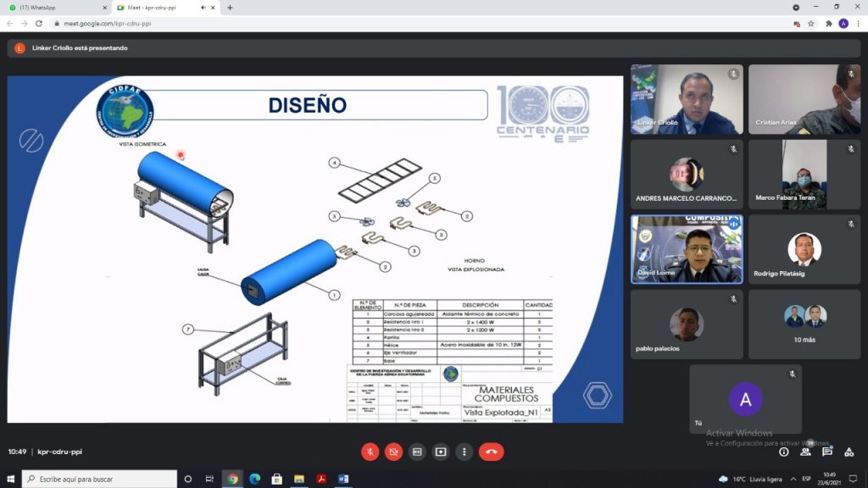Close the Meet tab
Viewport: 868px width, 488px height.
point(213,8)
